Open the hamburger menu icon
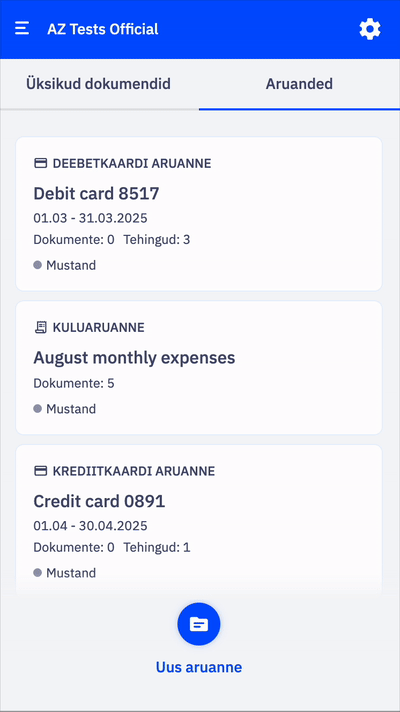 point(22,29)
